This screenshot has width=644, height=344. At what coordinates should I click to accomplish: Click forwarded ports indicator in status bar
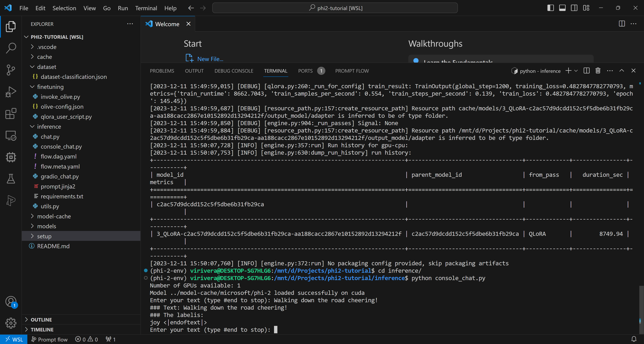click(x=111, y=339)
